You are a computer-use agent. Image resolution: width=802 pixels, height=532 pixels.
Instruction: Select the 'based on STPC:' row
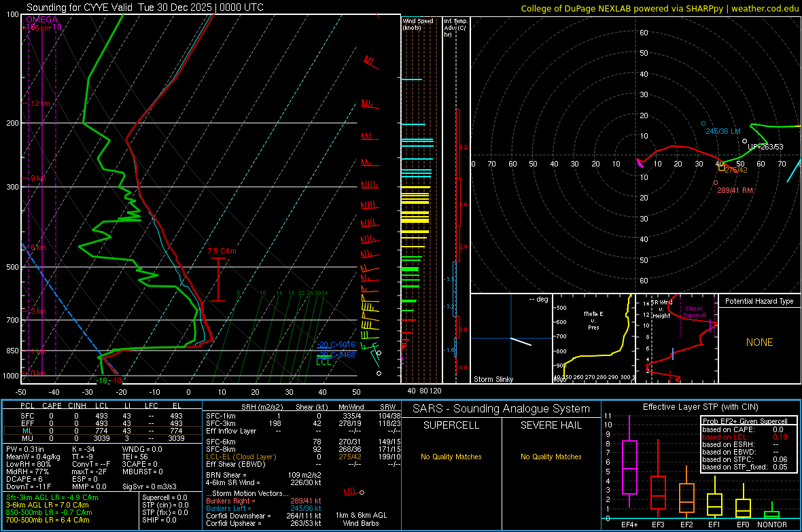point(745,459)
